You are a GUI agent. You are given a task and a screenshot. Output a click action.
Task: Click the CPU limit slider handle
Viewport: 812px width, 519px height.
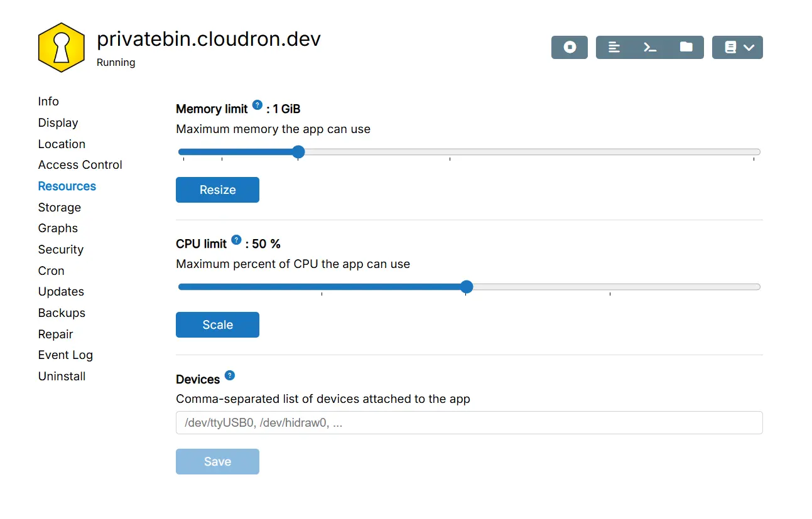(x=466, y=287)
